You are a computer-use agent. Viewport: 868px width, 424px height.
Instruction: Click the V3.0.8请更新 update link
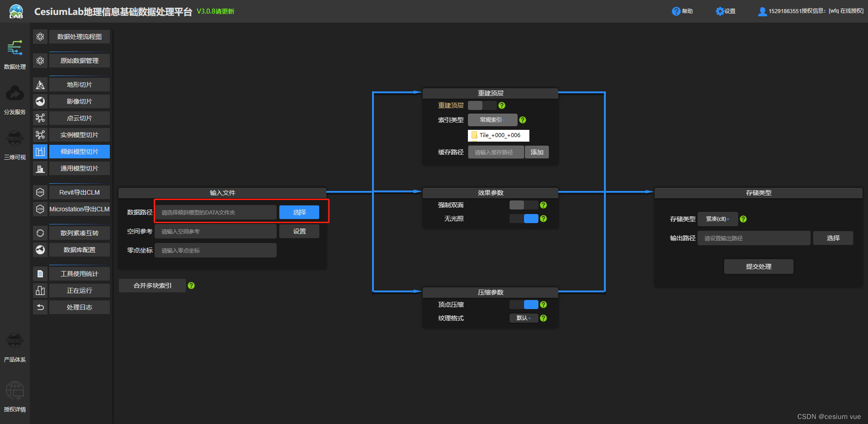click(x=215, y=11)
